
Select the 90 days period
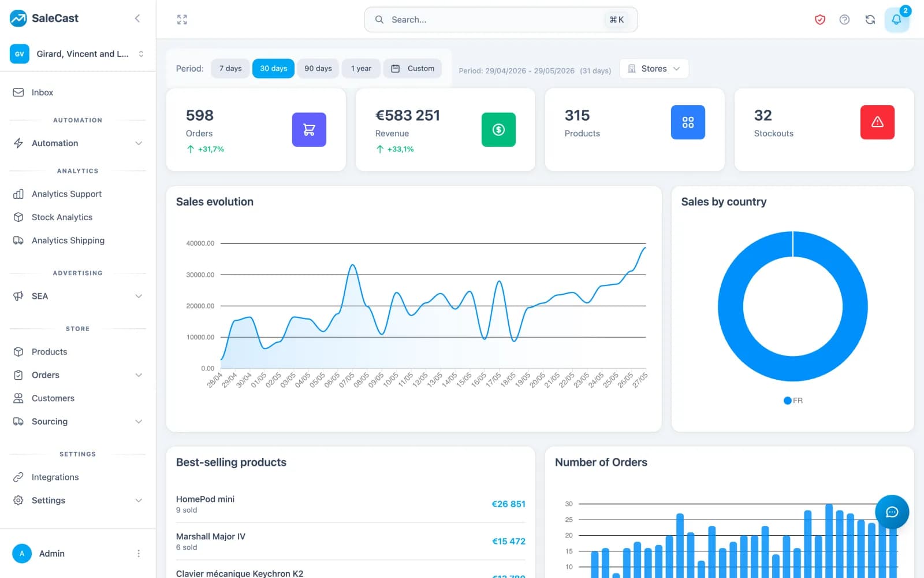(318, 68)
